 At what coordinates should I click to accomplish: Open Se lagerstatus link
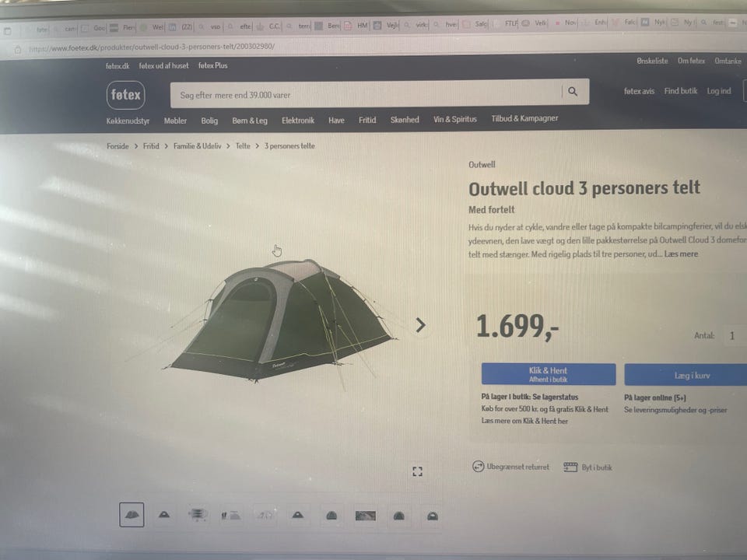click(x=555, y=397)
